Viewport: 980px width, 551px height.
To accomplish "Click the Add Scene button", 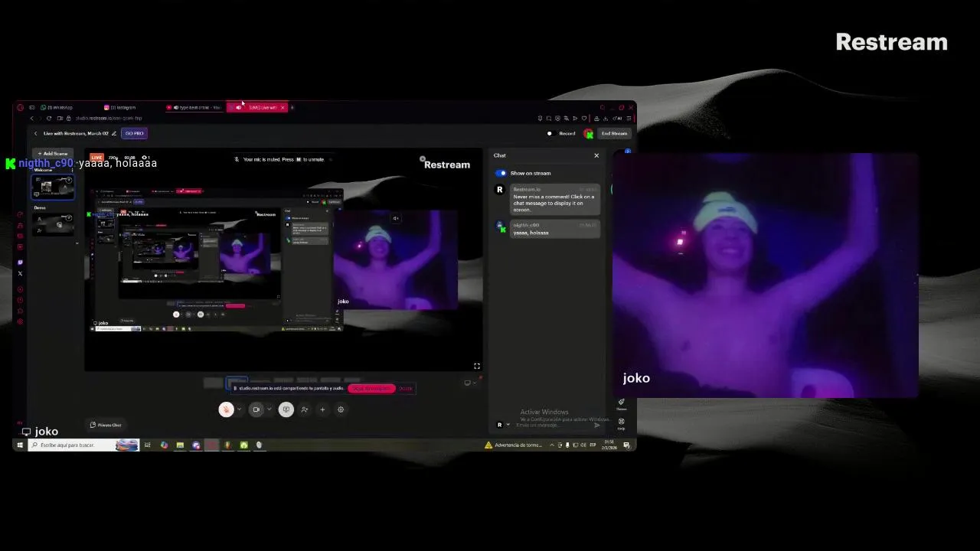I will [x=53, y=154].
